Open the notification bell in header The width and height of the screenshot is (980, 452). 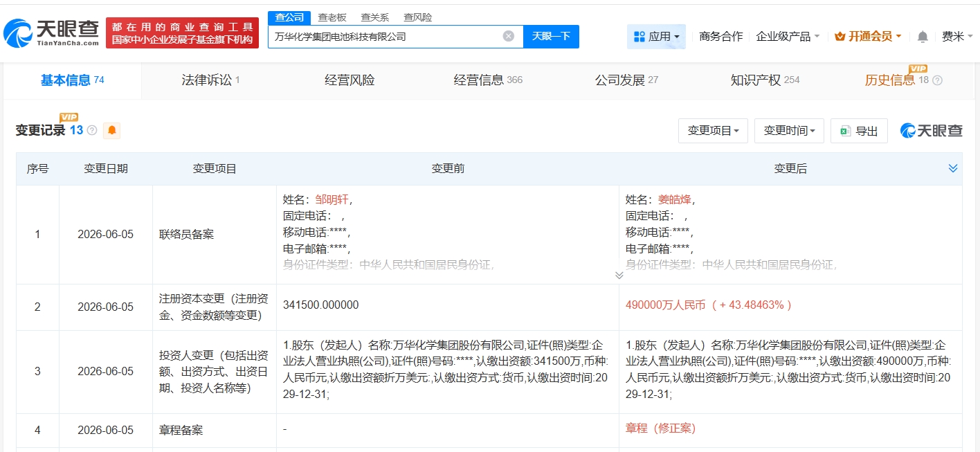923,36
